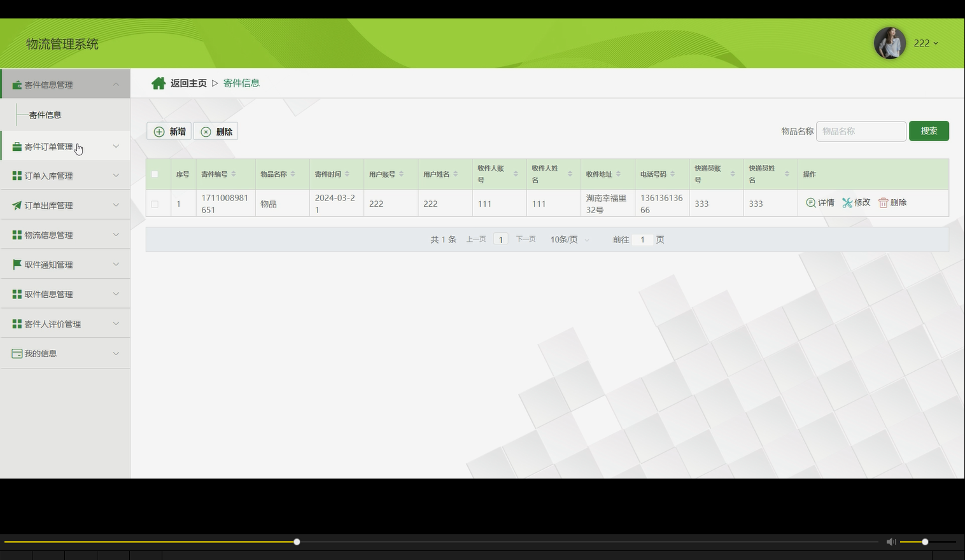Sort by 电话号码 column arrows
965x560 pixels.
(672, 174)
